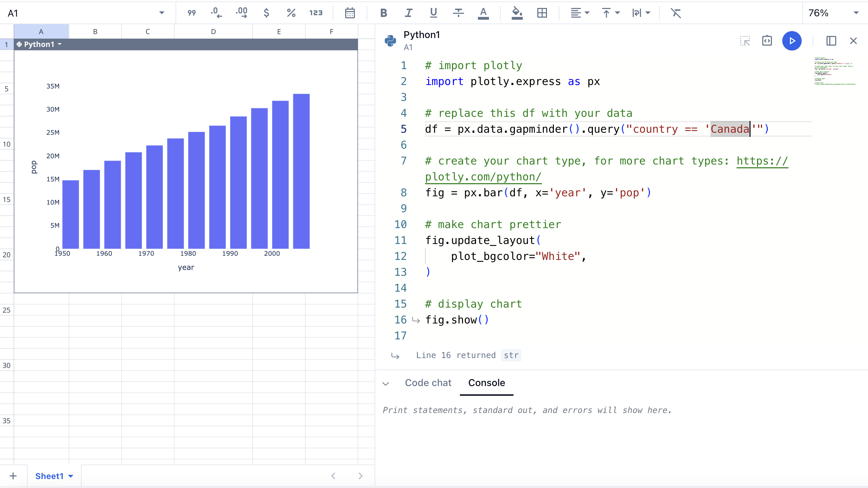Open the plotly.com/python link in comment
Screen dimensions: 868x488
click(483, 177)
